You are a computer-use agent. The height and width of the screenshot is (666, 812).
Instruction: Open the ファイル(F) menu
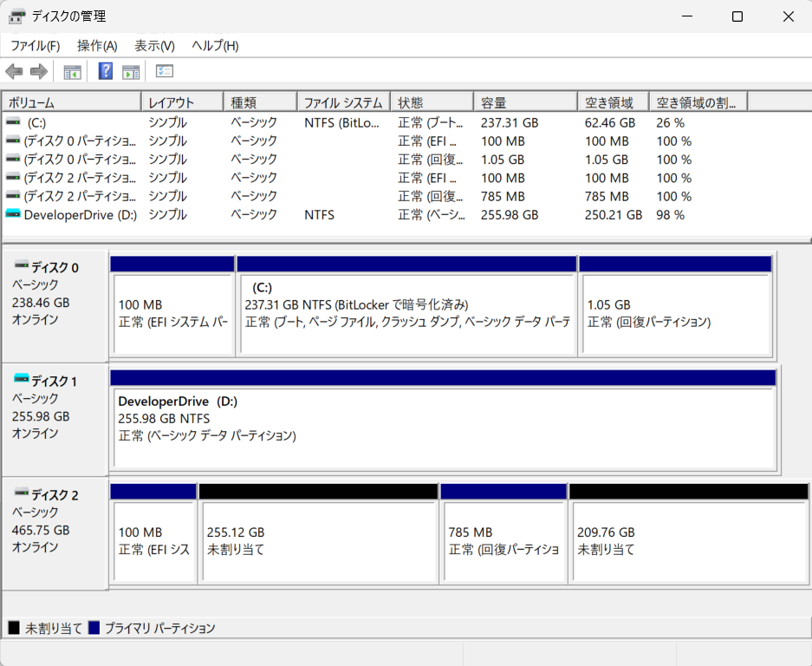tap(36, 46)
